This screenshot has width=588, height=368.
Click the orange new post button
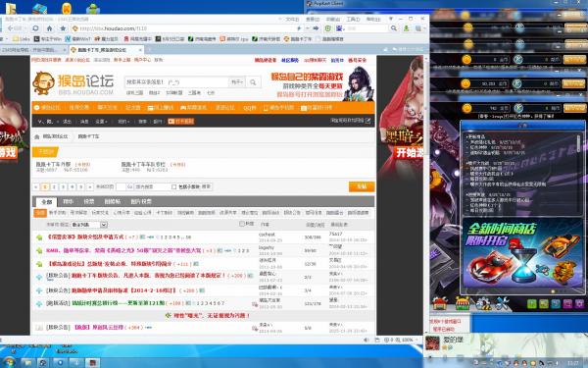pos(362,186)
